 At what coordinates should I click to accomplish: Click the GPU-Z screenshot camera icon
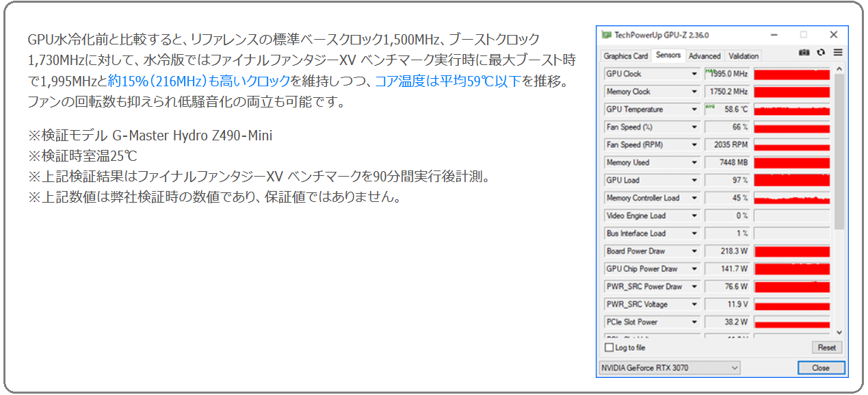(804, 53)
